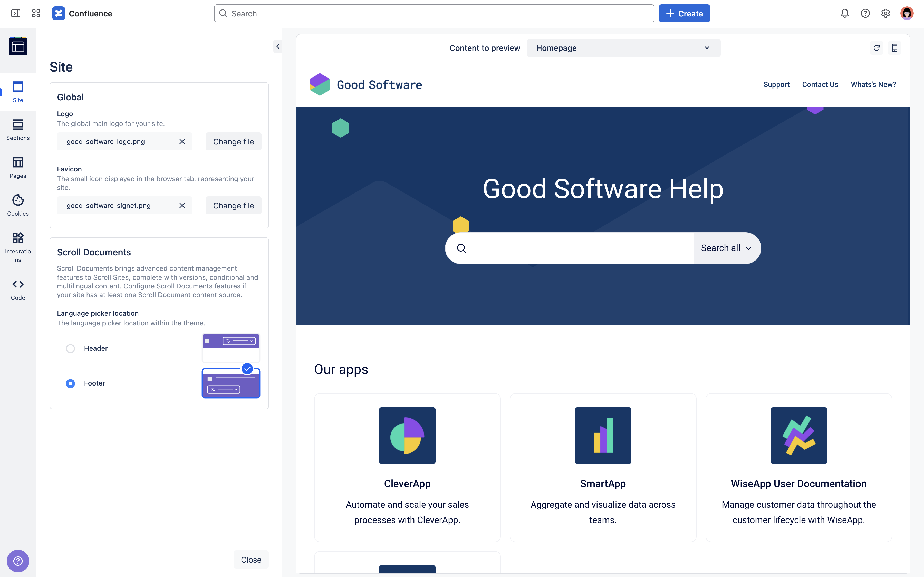
Task: Select the Footer language picker option
Action: [70, 383]
